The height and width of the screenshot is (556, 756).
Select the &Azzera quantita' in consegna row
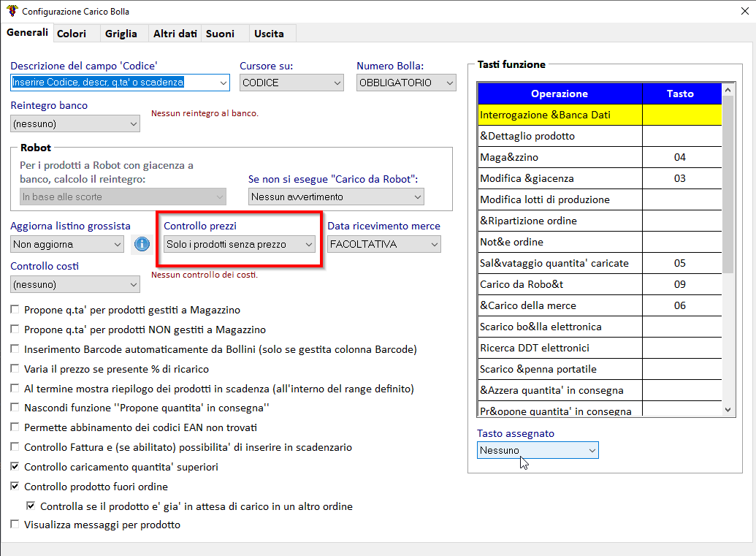(x=600, y=391)
